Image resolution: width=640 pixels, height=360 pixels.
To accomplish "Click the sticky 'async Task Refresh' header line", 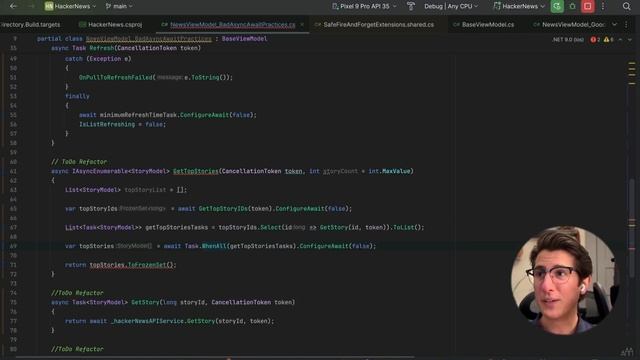I will tap(126, 48).
